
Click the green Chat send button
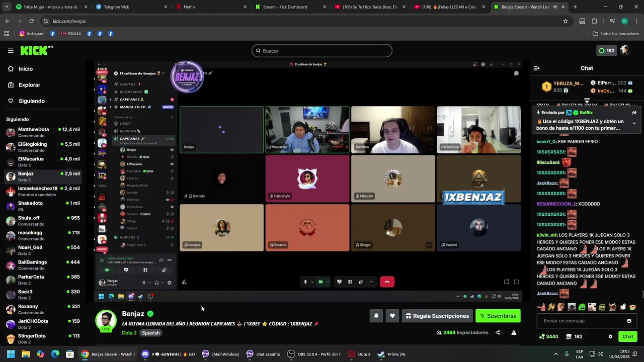point(627,336)
